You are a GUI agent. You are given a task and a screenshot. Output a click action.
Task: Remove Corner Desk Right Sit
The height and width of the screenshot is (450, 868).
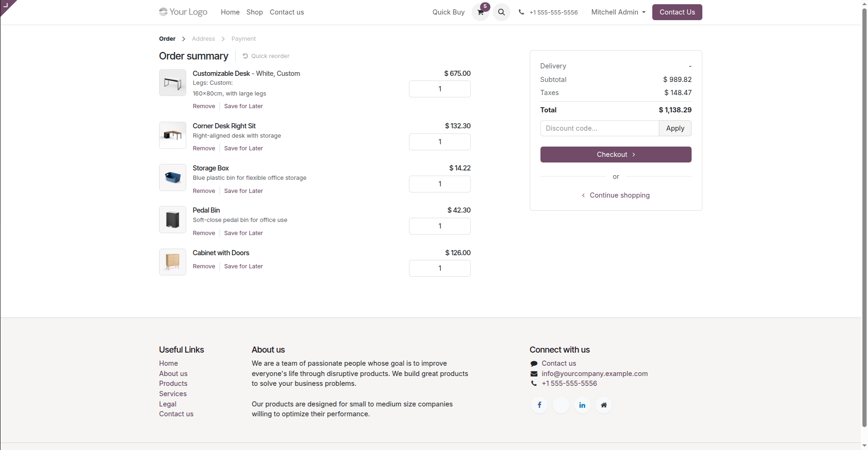204,148
